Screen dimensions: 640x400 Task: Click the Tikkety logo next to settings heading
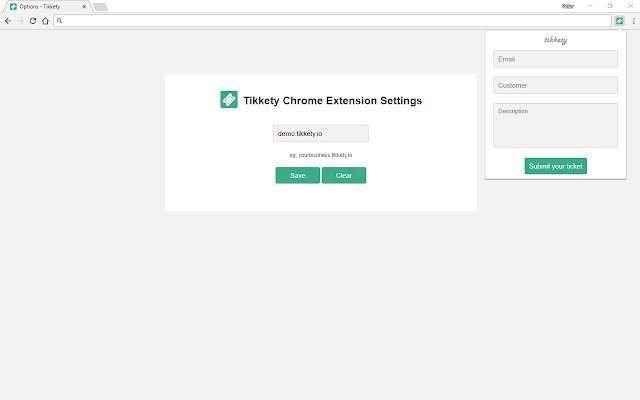(x=229, y=100)
